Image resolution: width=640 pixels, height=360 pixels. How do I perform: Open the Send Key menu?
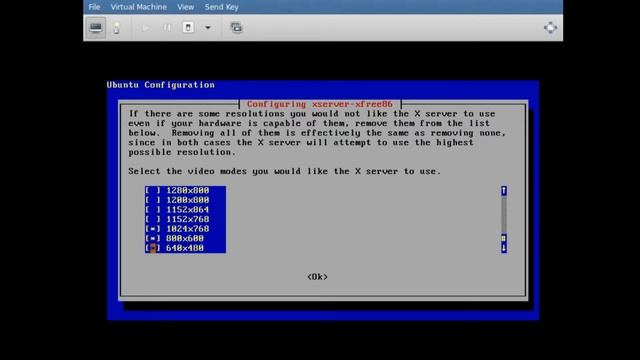222,7
